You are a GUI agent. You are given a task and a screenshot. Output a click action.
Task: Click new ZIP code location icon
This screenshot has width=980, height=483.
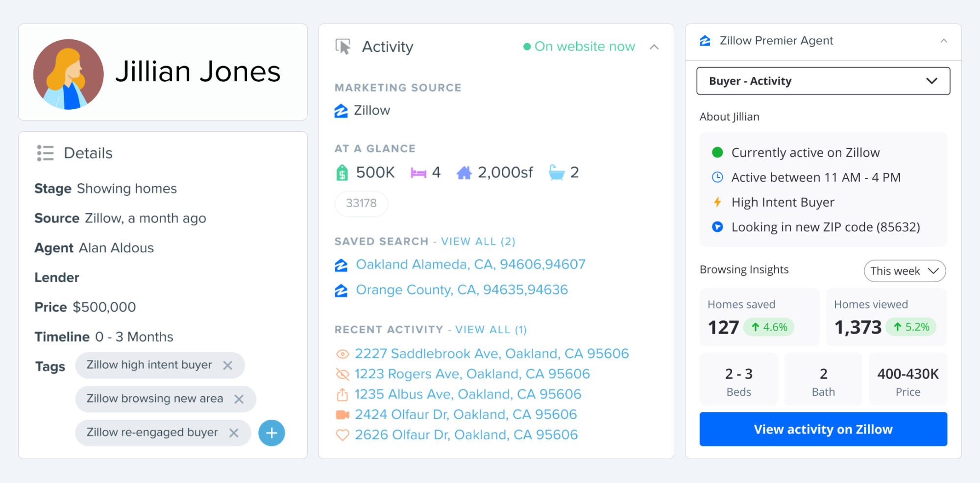point(717,227)
